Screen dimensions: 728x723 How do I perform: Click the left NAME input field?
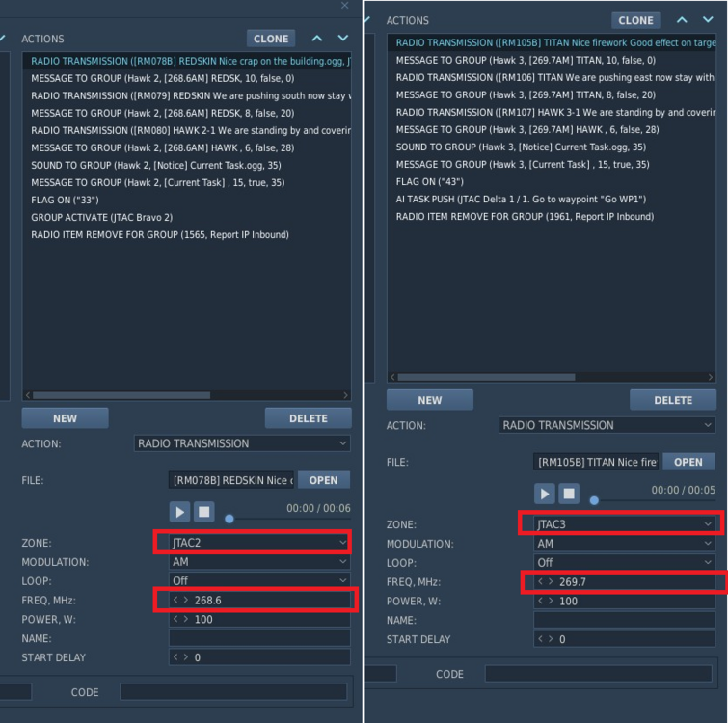point(259,638)
